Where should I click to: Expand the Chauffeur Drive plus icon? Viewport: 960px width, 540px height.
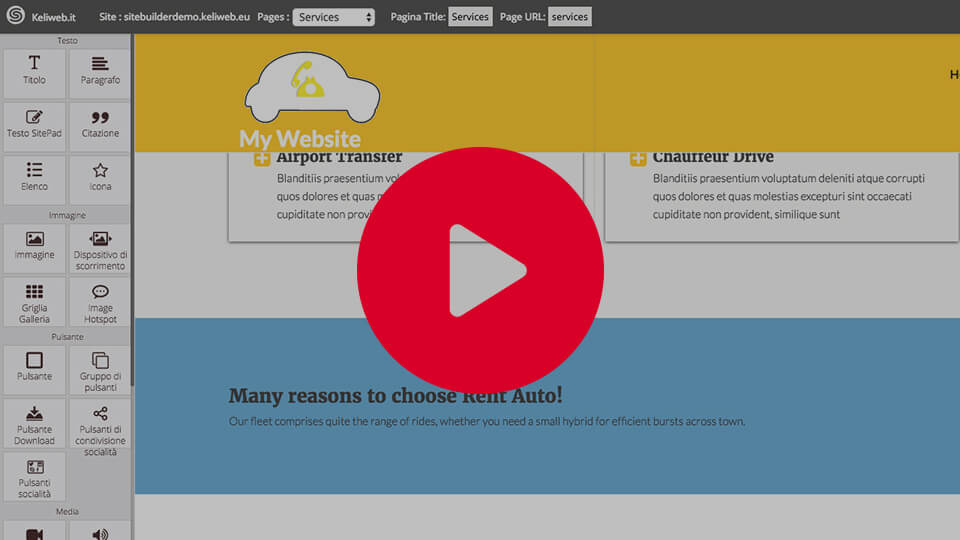[637, 158]
